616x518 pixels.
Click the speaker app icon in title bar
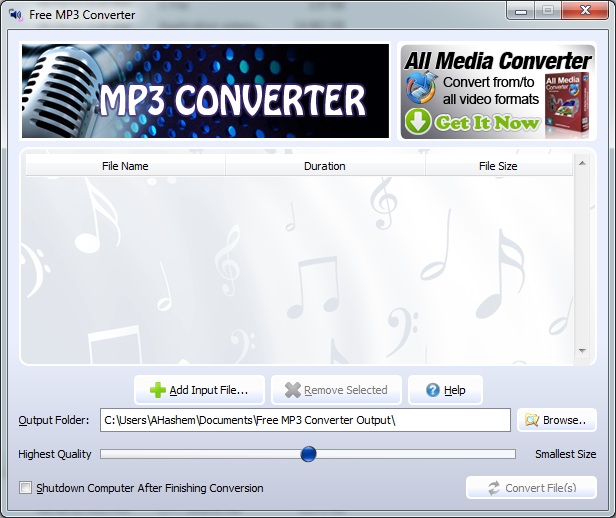point(15,15)
